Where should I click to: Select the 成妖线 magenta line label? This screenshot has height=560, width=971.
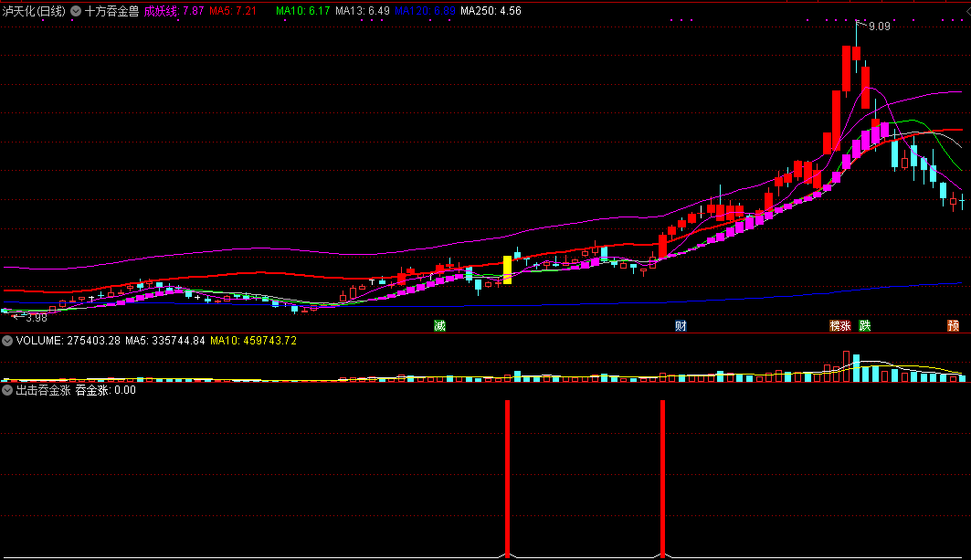(x=174, y=11)
